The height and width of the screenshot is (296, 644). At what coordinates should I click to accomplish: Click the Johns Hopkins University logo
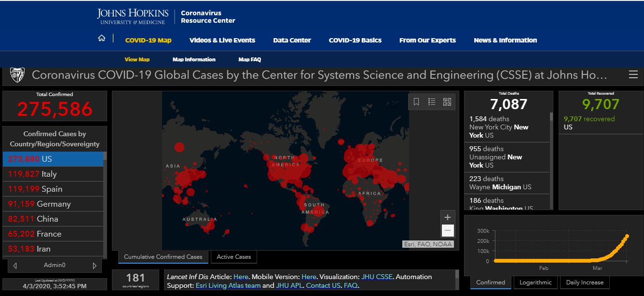pyautogui.click(x=133, y=16)
